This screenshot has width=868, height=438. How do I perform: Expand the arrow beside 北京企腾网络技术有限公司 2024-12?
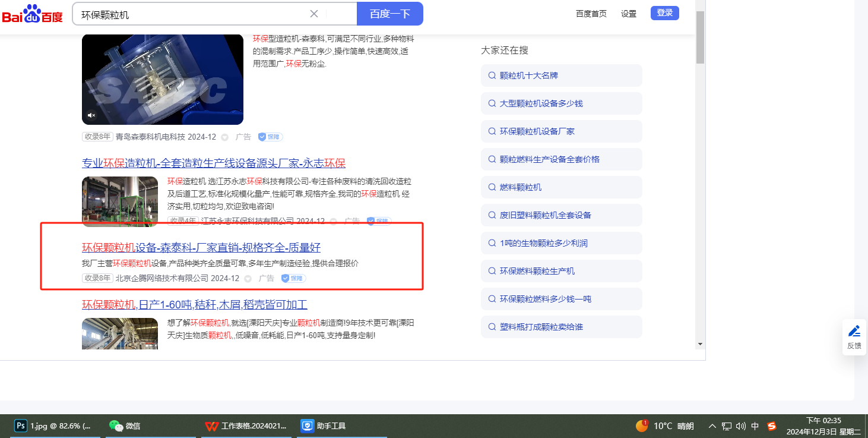point(248,279)
